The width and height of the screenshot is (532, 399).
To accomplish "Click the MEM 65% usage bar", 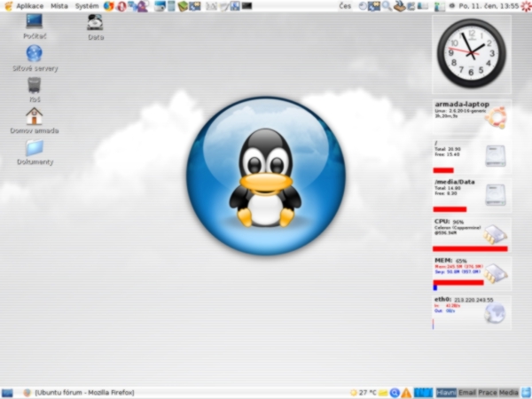I will click(458, 283).
